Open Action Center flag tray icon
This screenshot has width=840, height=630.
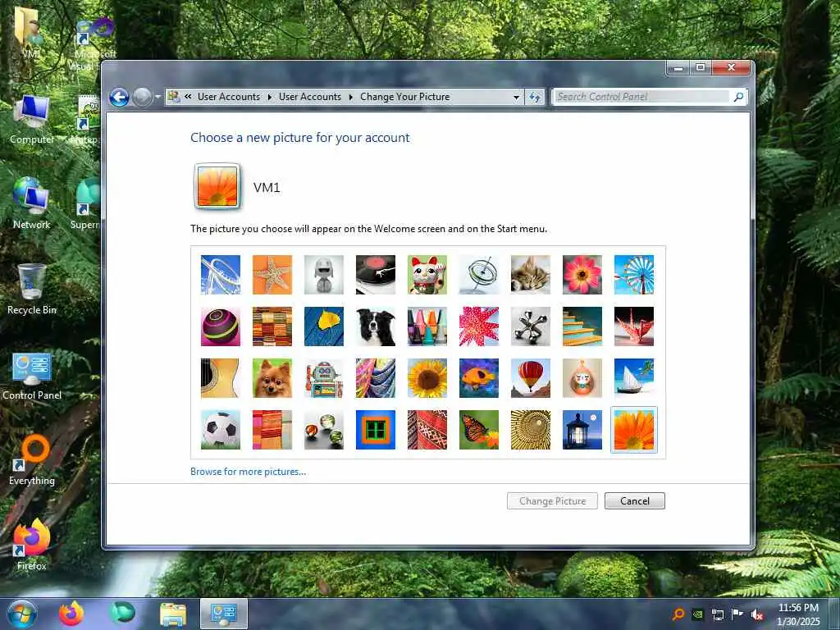tap(737, 614)
